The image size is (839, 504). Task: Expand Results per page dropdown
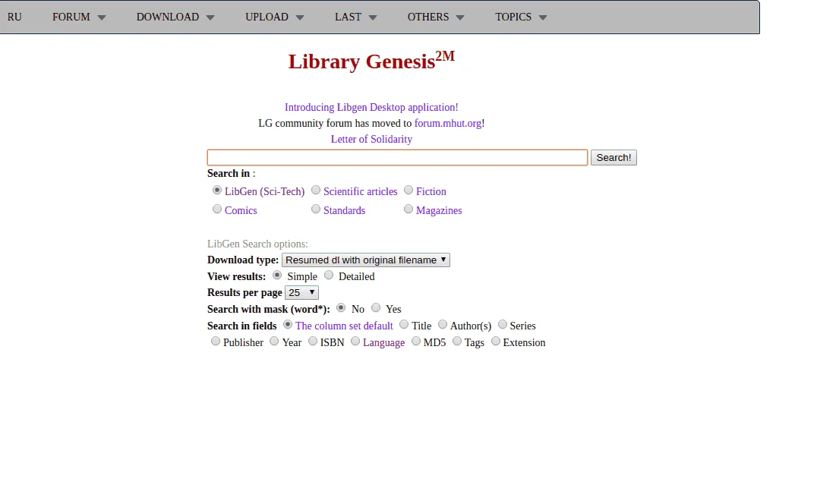pos(301,293)
